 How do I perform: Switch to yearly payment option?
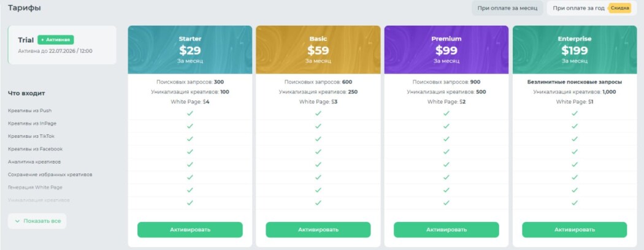(590, 8)
